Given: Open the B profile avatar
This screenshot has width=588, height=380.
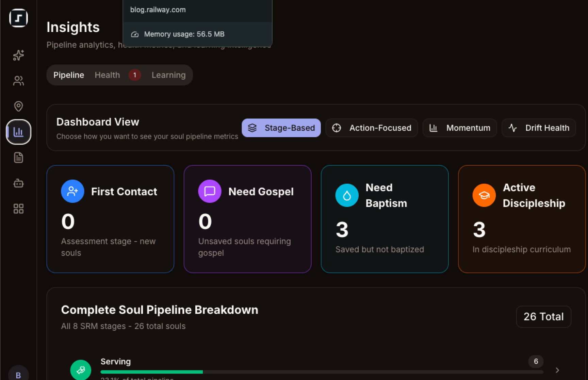Looking at the screenshot, I should coord(18,374).
